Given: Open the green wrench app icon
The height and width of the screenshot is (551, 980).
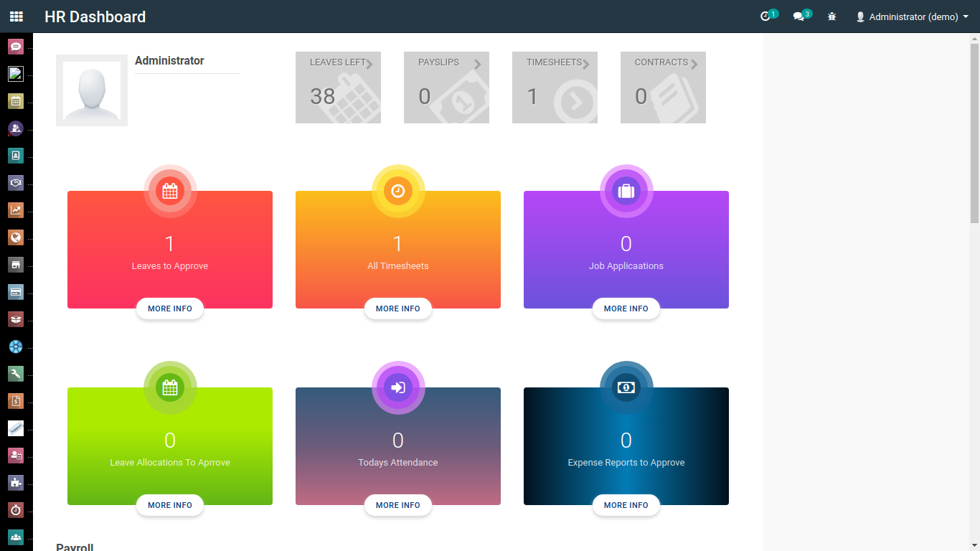Looking at the screenshot, I should coord(16,374).
